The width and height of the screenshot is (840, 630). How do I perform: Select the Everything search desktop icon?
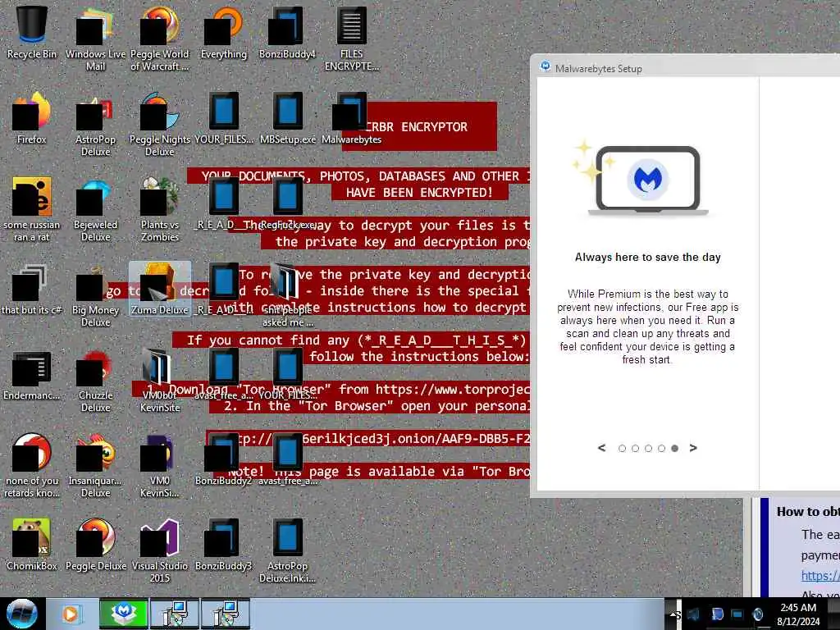tap(223, 33)
